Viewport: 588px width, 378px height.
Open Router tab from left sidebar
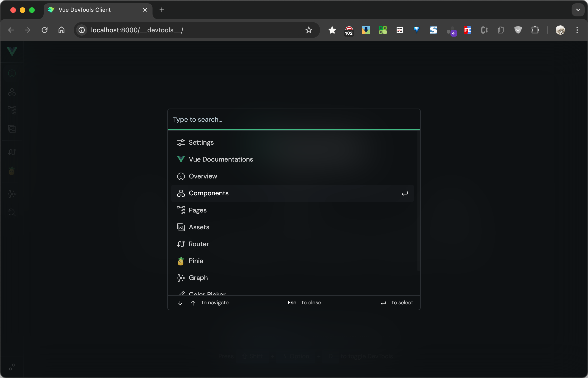pos(12,152)
